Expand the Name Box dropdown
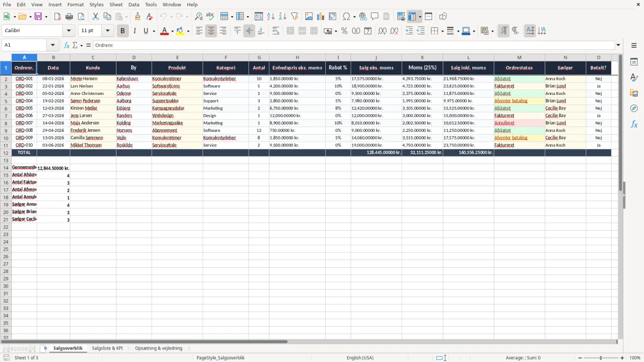644x362 pixels. [x=53, y=46]
